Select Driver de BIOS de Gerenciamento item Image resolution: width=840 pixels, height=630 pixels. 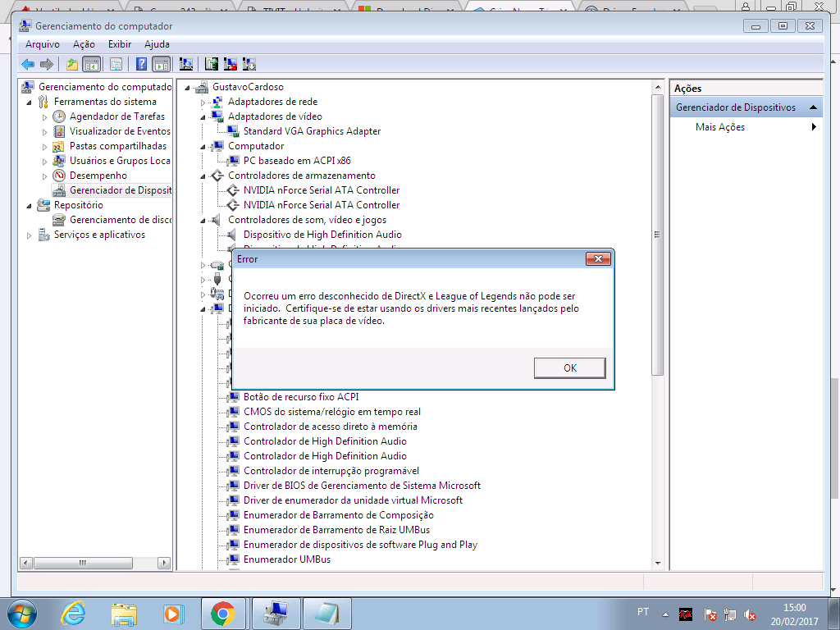click(362, 486)
